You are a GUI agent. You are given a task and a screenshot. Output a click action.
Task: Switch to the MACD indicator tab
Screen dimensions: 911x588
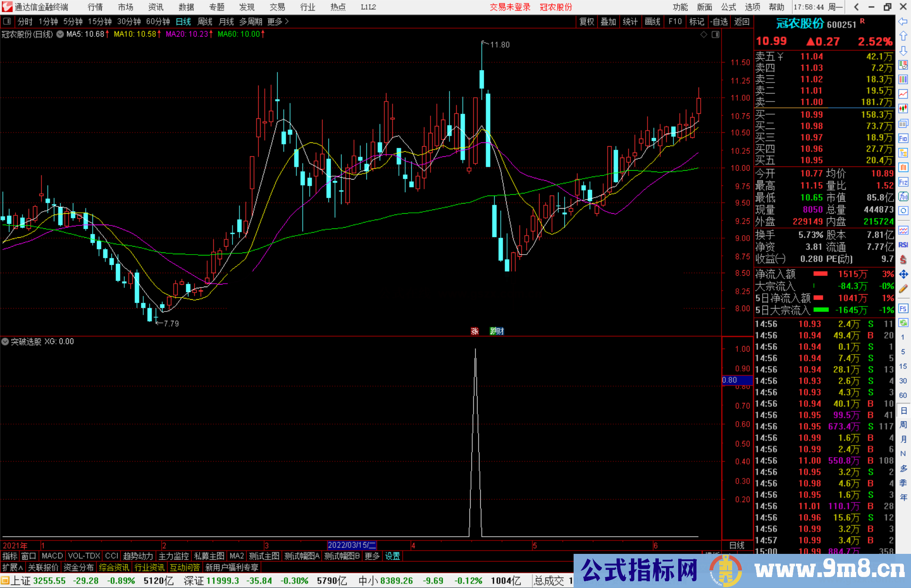point(52,556)
